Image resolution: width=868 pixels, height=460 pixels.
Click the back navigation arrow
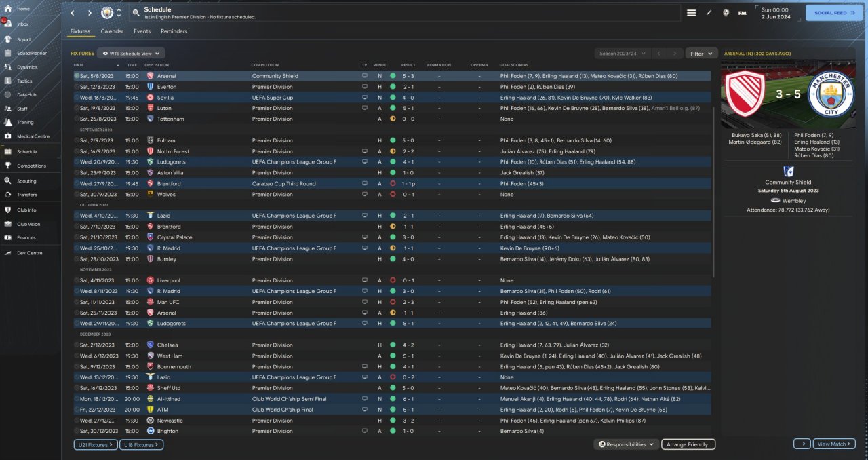point(73,13)
